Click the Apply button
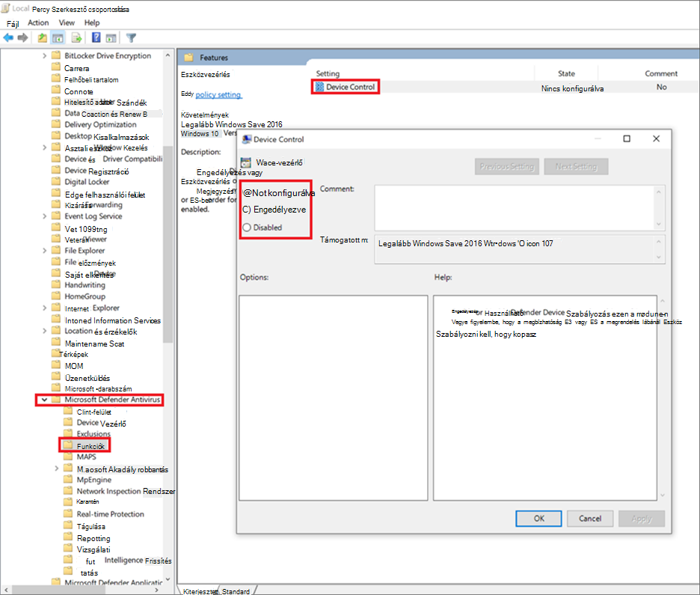700x595 pixels. (642, 519)
